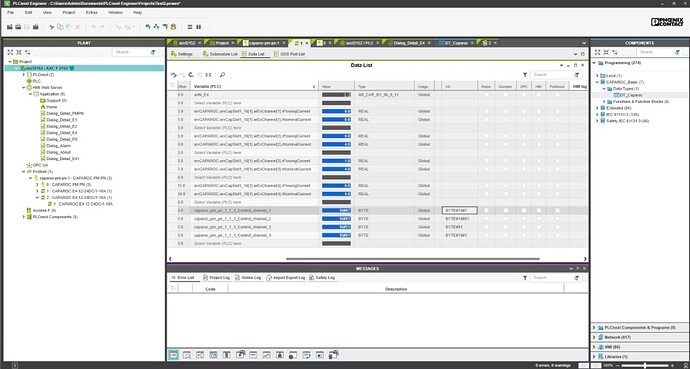
Task: Click the icon at bottom-left status bar corner
Action: pyautogui.click(x=14, y=365)
